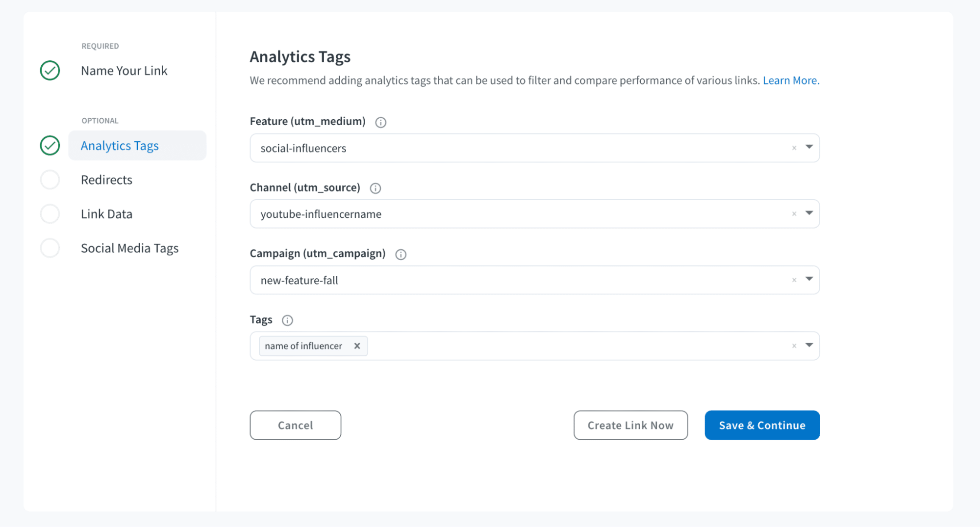Screen dimensions: 980x527
Task: Click the empty circle next to Redirects
Action: tap(50, 180)
